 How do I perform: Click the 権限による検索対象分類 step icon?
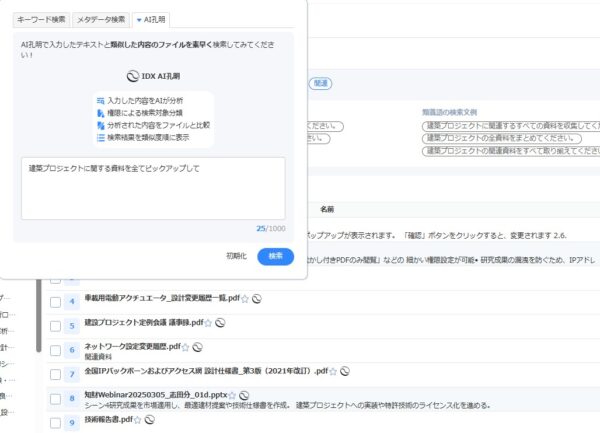click(101, 113)
